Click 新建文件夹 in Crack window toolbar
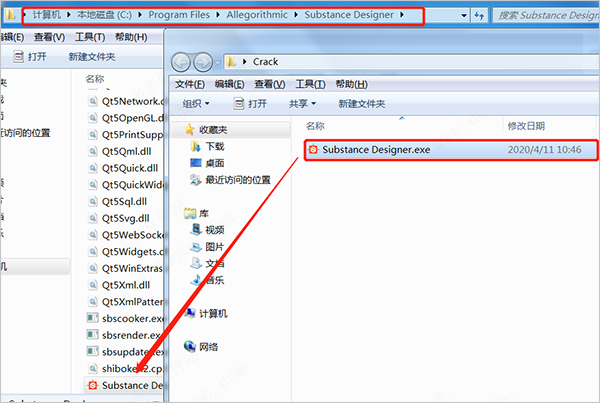The width and height of the screenshot is (600, 403). click(362, 104)
